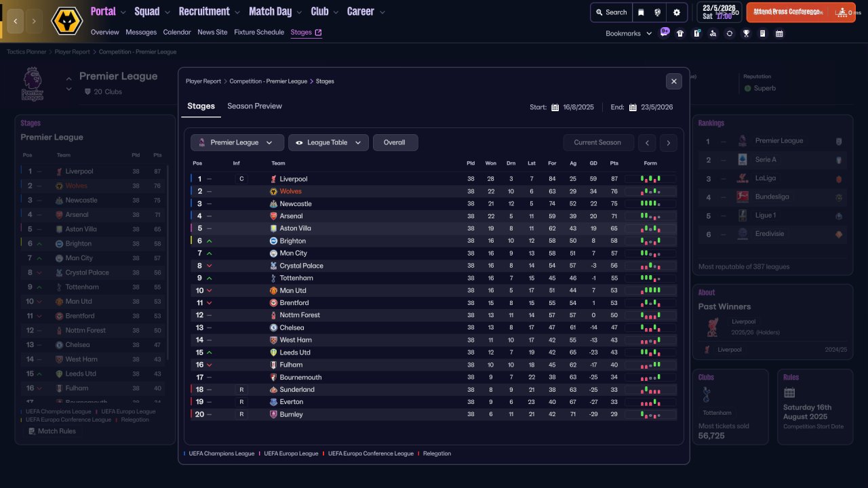The image size is (868, 488).
Task: Open the News Site sub-menu item
Action: (212, 32)
